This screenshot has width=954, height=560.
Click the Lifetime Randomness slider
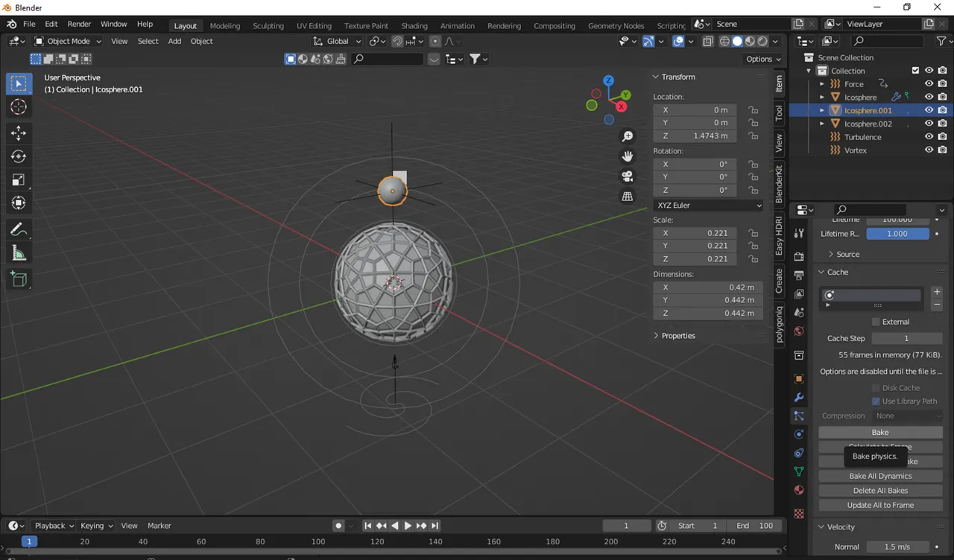pos(897,234)
